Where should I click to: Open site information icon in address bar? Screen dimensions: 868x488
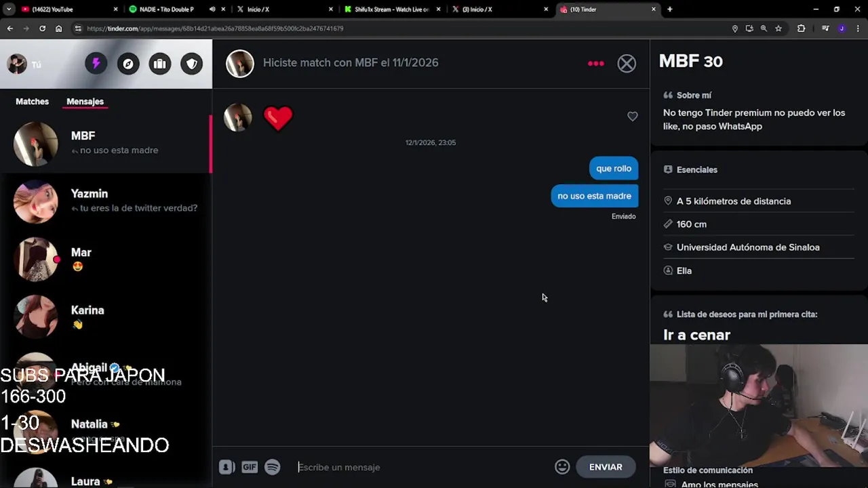click(78, 28)
